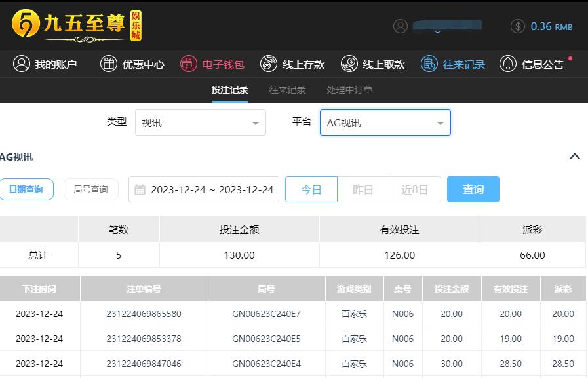Click the 下注时间 column header
588x378 pixels.
click(39, 289)
